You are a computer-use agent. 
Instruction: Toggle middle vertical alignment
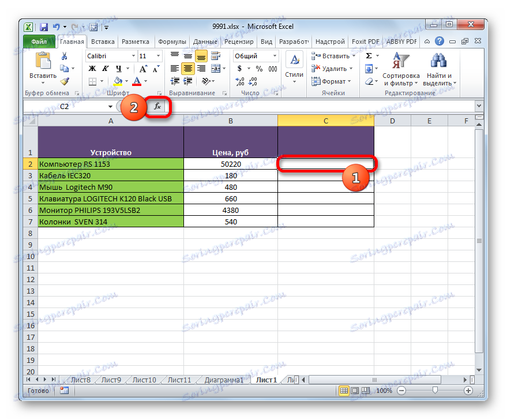point(188,56)
